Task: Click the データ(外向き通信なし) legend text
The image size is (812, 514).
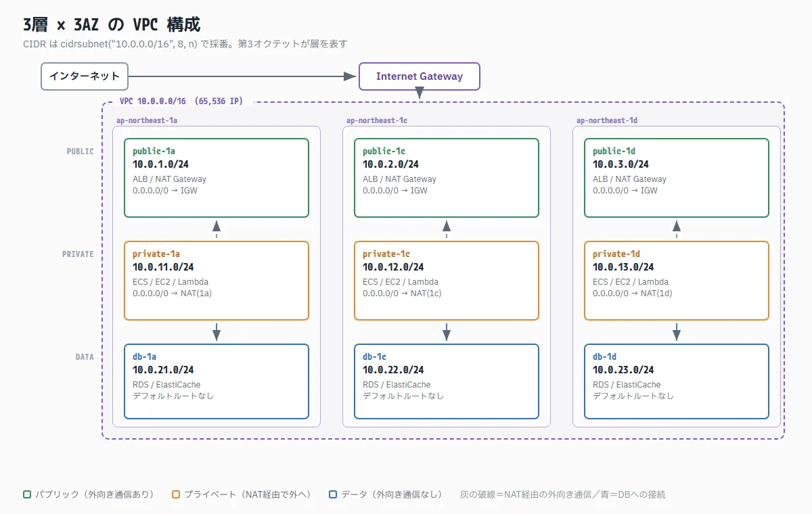Action: (x=392, y=494)
